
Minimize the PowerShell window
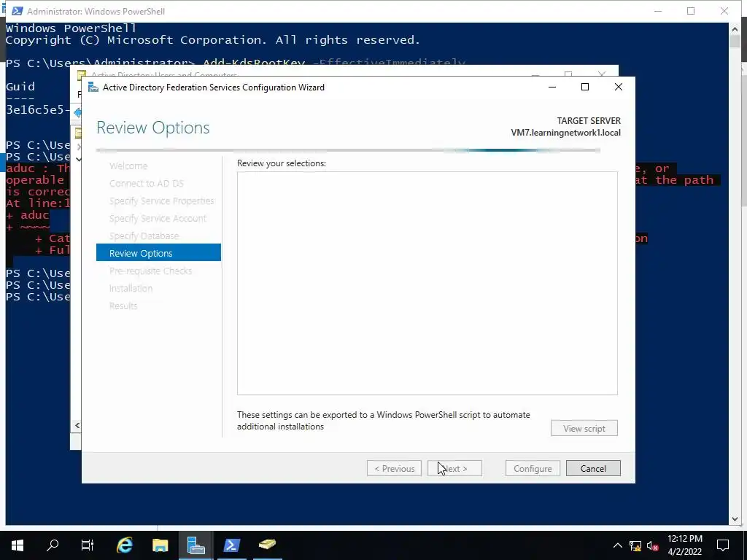click(658, 11)
